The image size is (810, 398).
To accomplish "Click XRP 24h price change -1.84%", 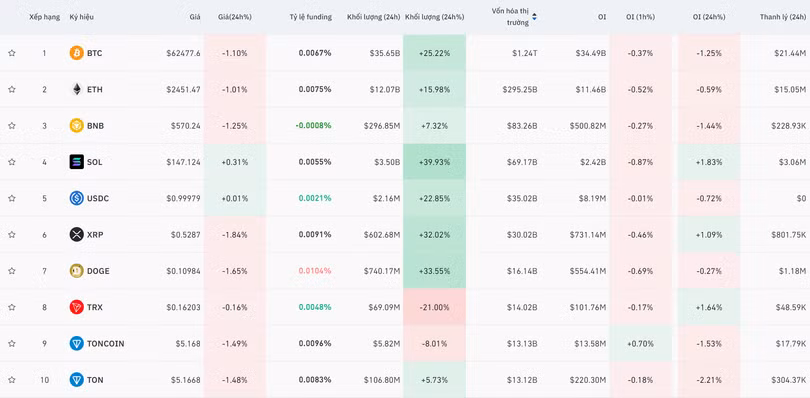I will point(235,235).
